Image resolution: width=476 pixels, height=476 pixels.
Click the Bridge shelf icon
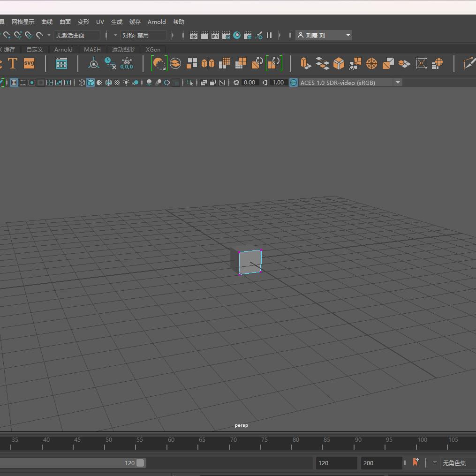(x=322, y=63)
